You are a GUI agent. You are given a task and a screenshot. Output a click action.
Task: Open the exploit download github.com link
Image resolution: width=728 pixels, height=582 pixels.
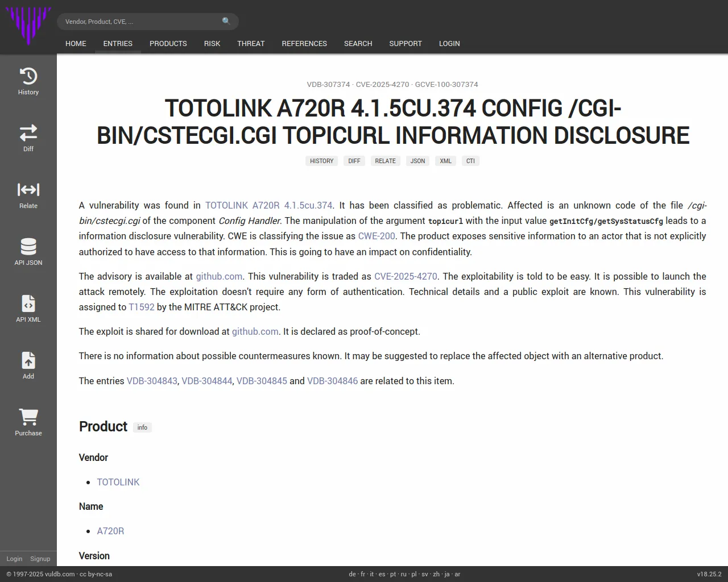point(255,331)
